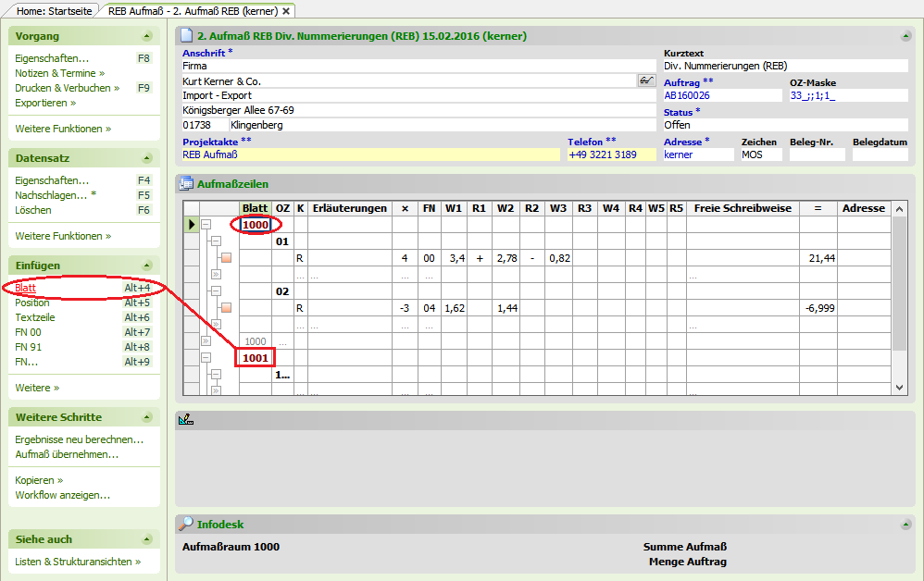The image size is (924, 581).
Task: Collapse the Blatt 1001 tree node
Action: coord(206,357)
